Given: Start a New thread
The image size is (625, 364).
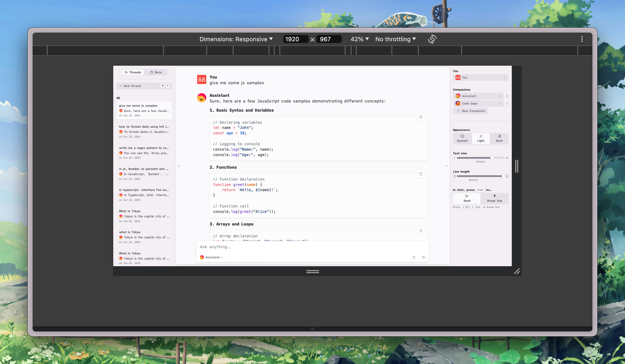Looking at the screenshot, I should click(x=144, y=86).
